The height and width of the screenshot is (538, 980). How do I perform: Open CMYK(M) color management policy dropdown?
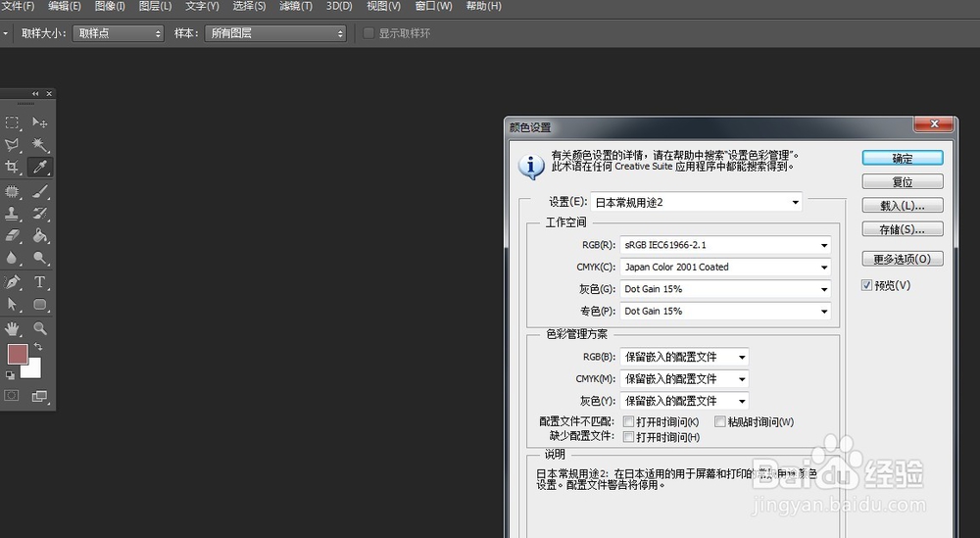[684, 378]
